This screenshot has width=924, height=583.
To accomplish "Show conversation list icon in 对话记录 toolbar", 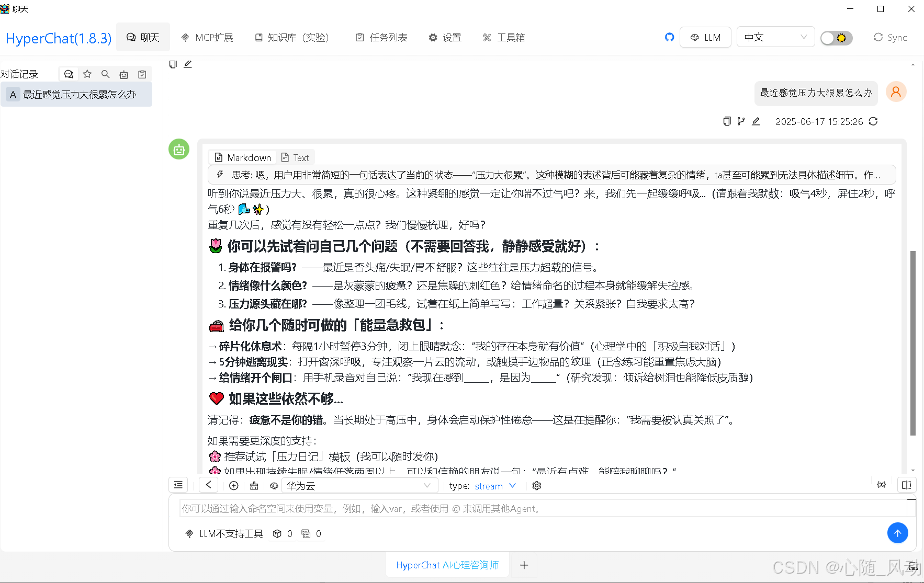I will pyautogui.click(x=69, y=74).
